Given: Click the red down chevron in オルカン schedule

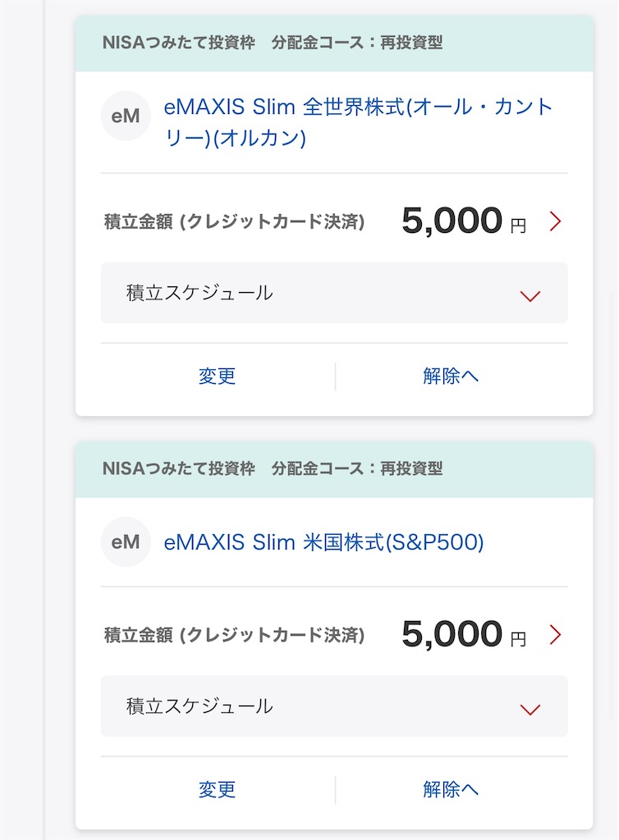Looking at the screenshot, I should [x=530, y=295].
